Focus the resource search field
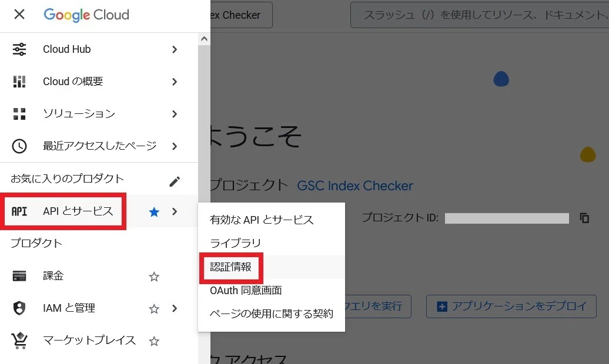Image resolution: width=609 pixels, height=364 pixels. point(480,15)
